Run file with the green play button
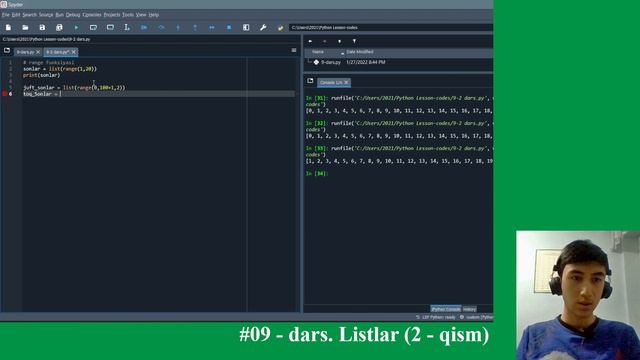The width and height of the screenshot is (640, 360). [76, 27]
